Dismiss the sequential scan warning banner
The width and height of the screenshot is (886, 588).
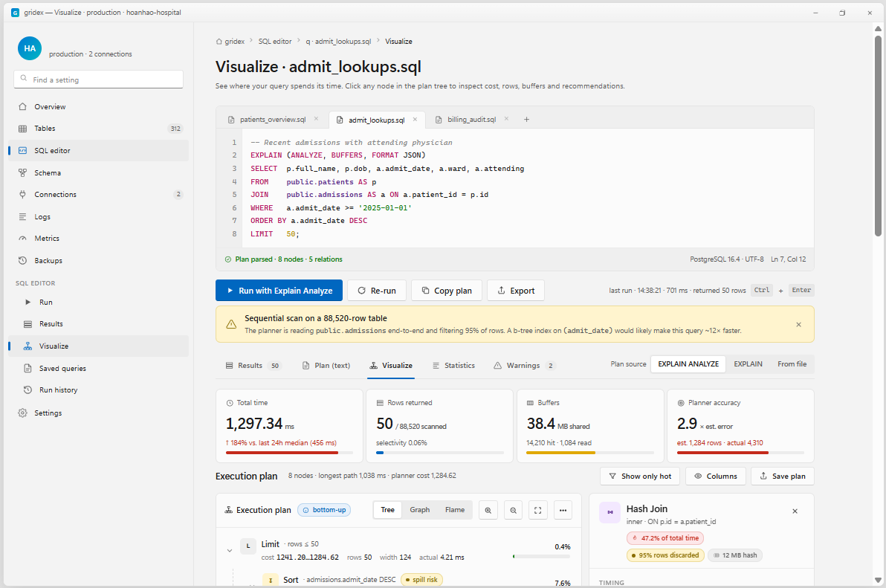[798, 324]
